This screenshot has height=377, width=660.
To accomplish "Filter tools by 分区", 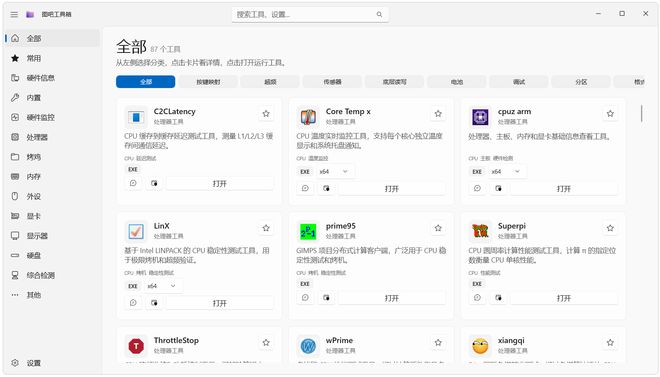I will coord(581,82).
